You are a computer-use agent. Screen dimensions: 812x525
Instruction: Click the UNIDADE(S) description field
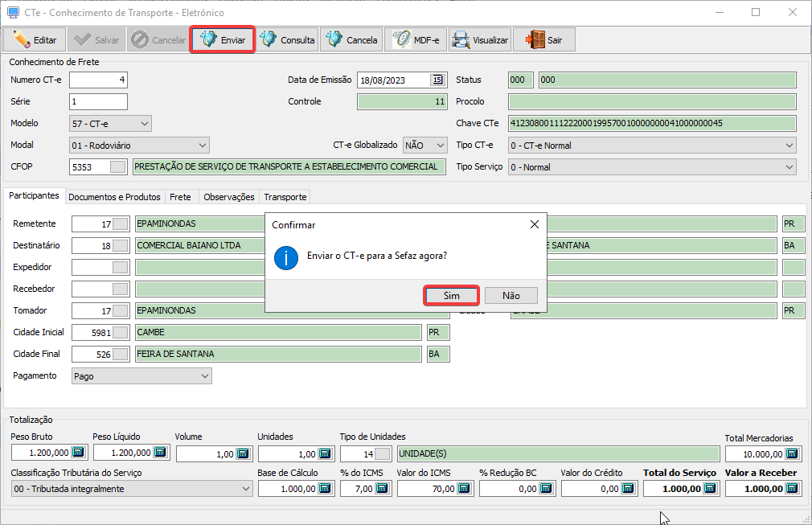pyautogui.click(x=558, y=454)
